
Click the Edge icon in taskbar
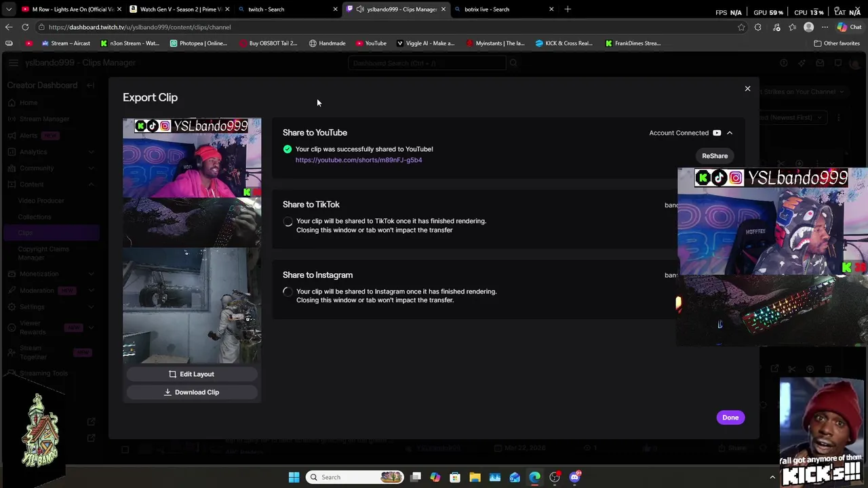tap(535, 477)
